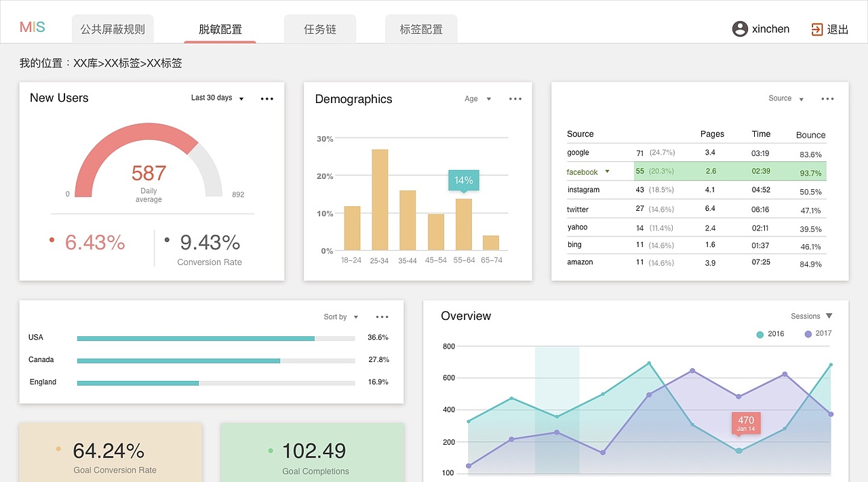Click the 退出 logout link
This screenshot has height=482, width=868.
pos(836,29)
